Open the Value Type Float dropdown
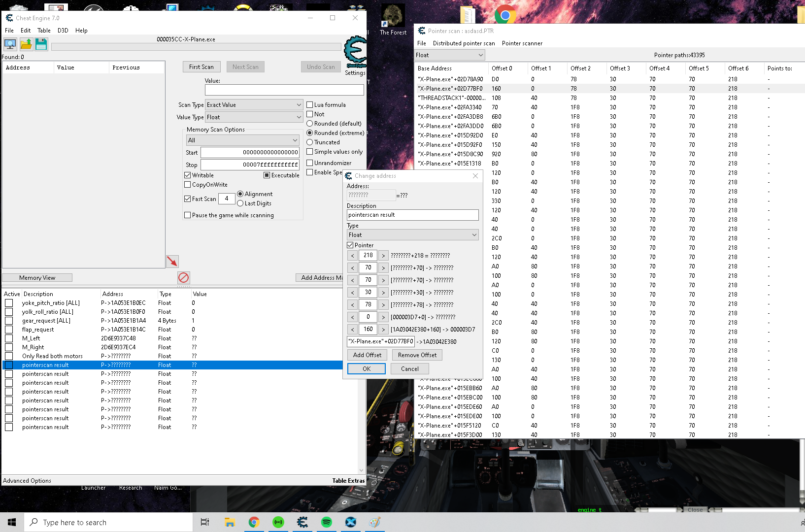Viewport: 805px width, 532px height. tap(254, 117)
